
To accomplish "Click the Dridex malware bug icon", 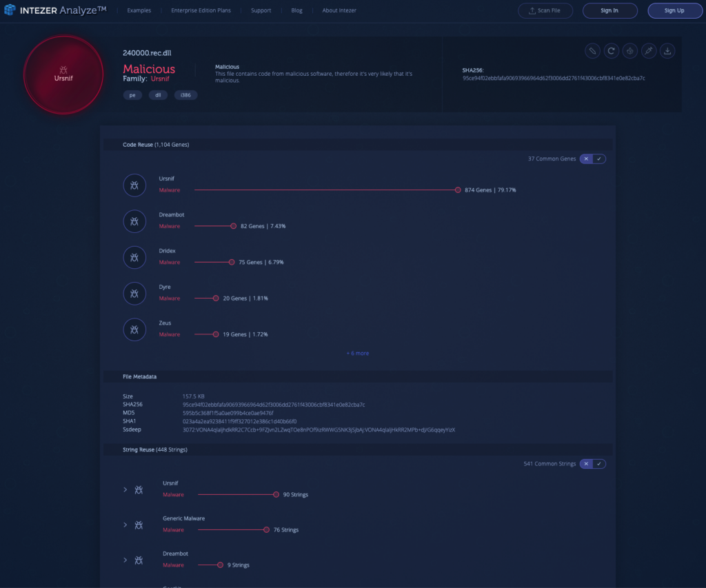I will click(x=134, y=257).
